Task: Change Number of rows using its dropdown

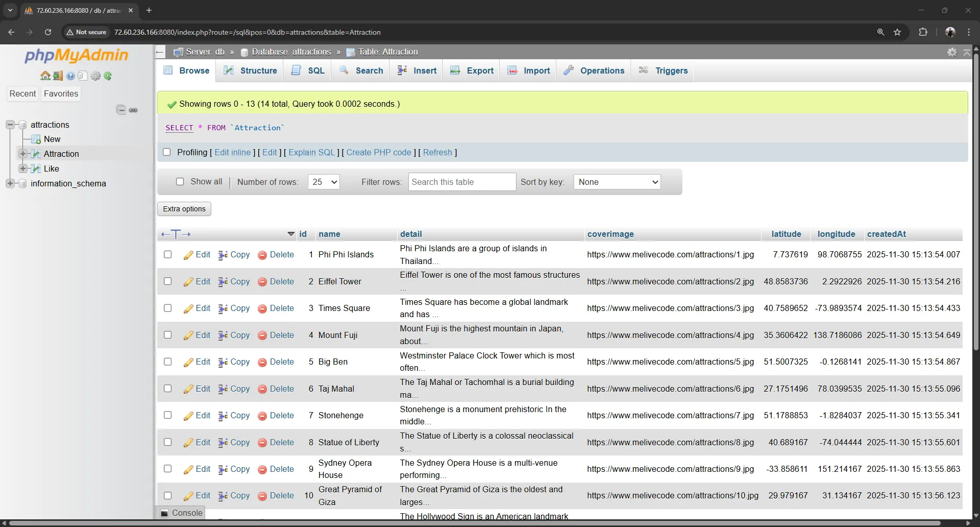Action: point(323,182)
